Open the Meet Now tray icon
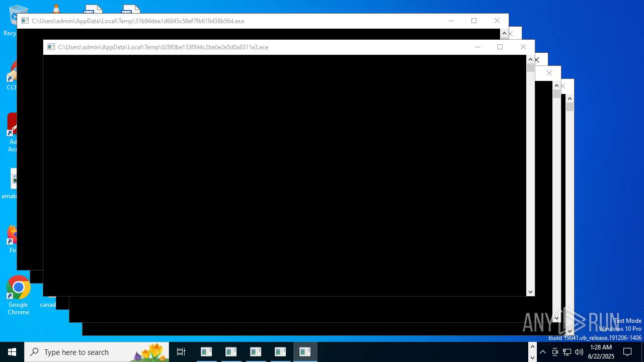The height and width of the screenshot is (362, 644). pyautogui.click(x=555, y=352)
